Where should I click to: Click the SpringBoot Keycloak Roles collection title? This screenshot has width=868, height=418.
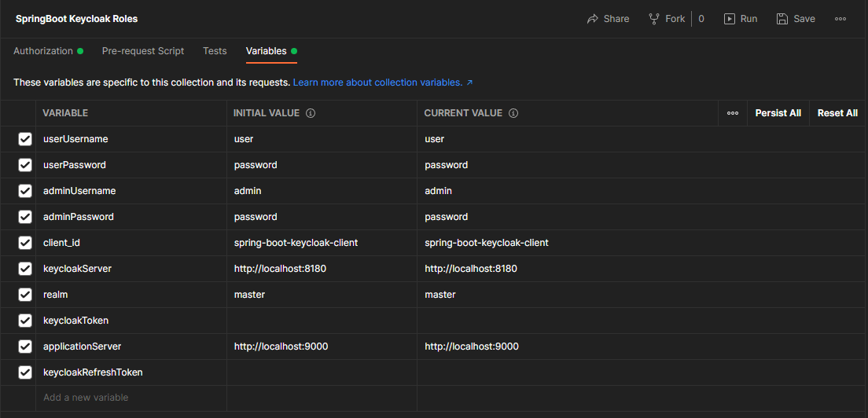coord(76,19)
